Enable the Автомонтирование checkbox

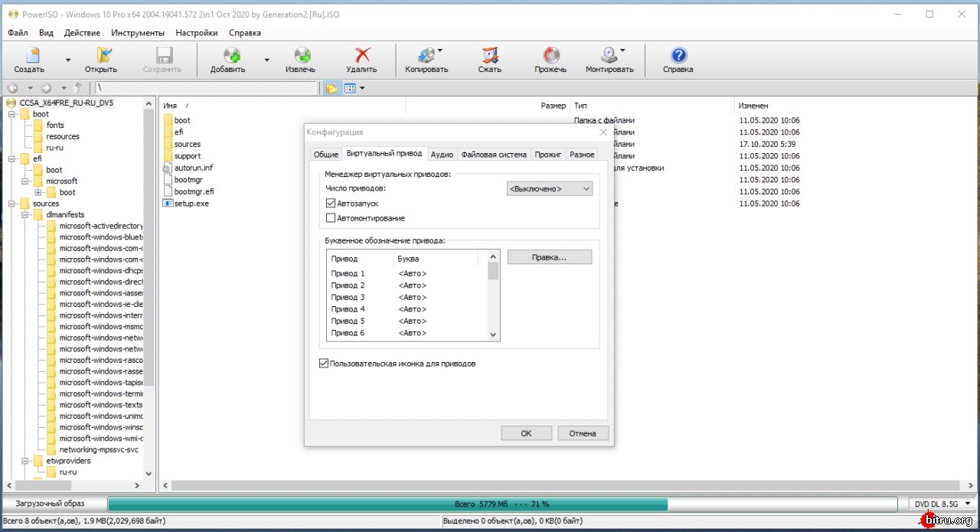(331, 218)
